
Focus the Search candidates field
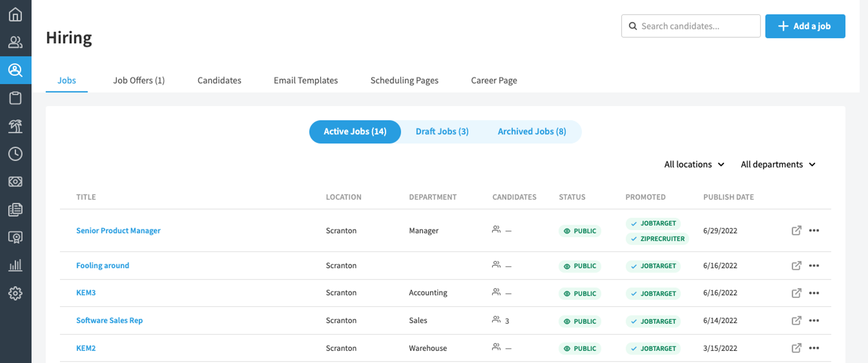(x=691, y=26)
